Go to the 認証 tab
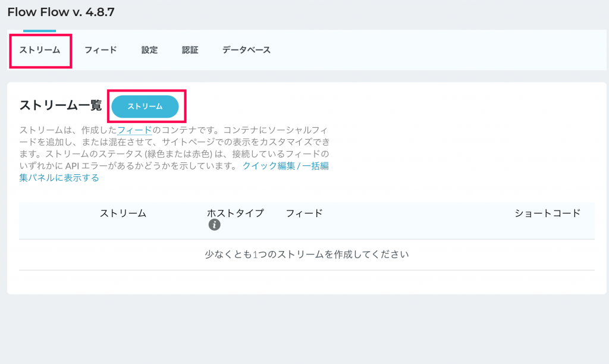Viewport: 609px width, 364px height. tap(190, 50)
